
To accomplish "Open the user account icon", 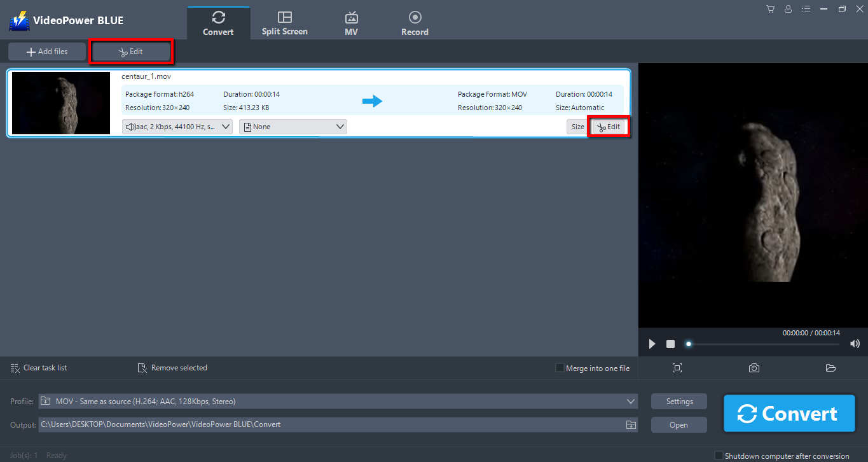I will [788, 9].
